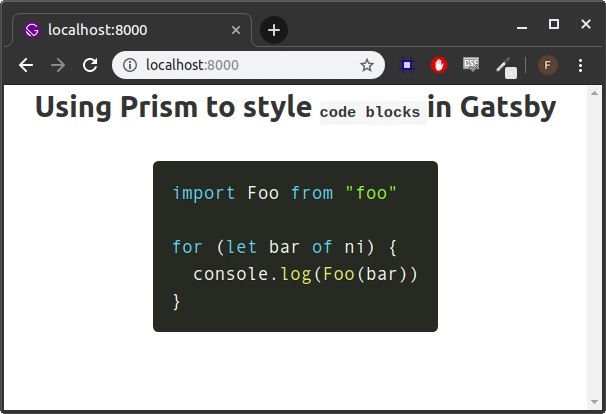Click the green "foo" string in code

371,193
